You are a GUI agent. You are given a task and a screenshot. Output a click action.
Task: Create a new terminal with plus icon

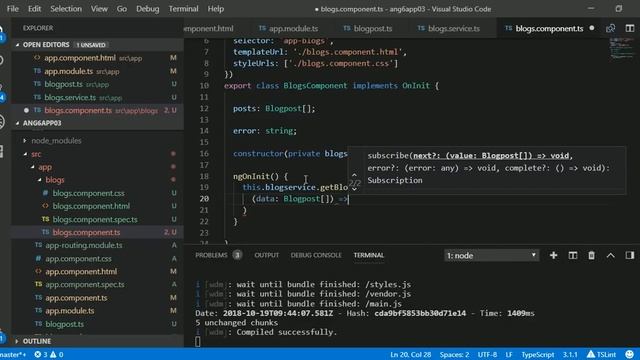pyautogui.click(x=553, y=256)
